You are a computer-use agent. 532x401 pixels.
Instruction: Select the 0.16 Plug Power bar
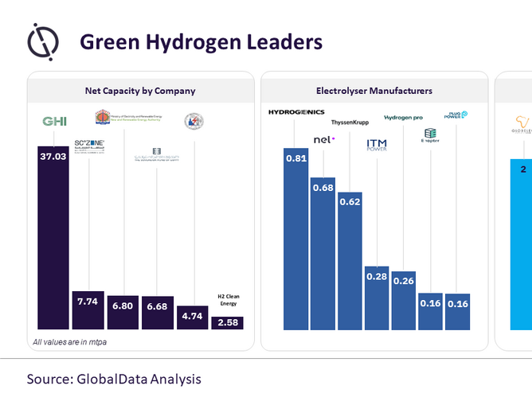pos(457,312)
